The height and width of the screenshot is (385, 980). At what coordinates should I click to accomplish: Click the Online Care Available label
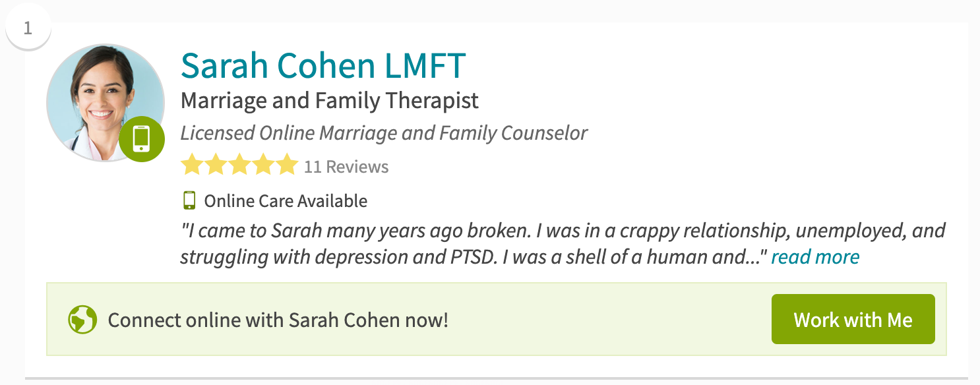286,201
